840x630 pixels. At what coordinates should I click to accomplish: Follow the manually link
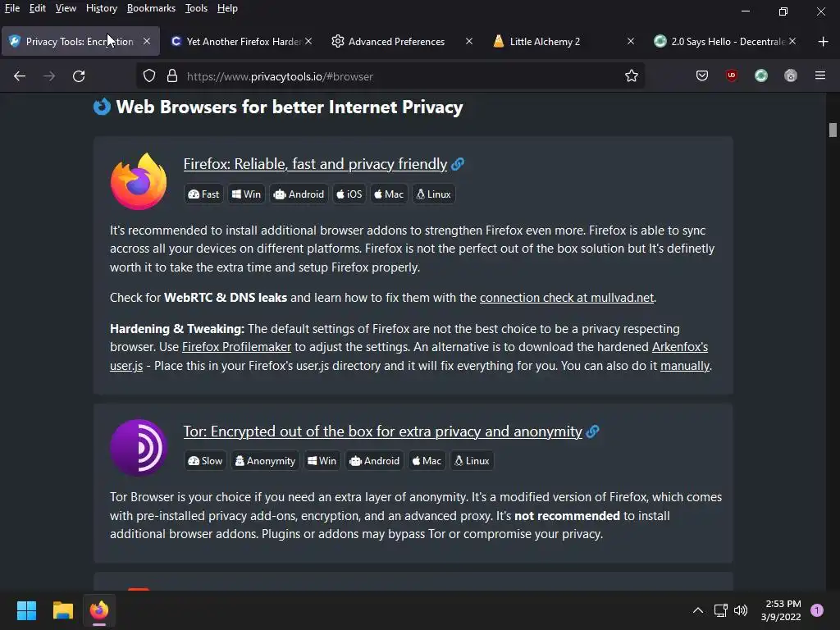tap(685, 366)
